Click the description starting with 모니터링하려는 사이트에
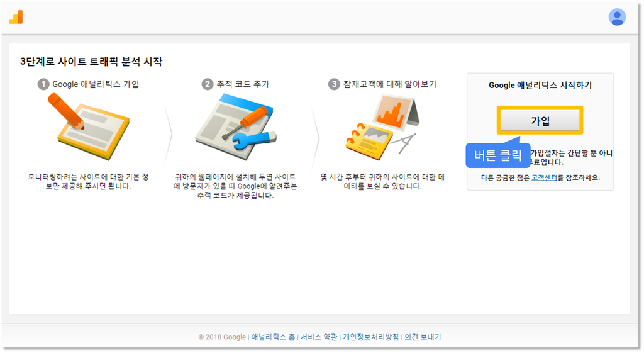This screenshot has width=644, height=353. click(88, 181)
